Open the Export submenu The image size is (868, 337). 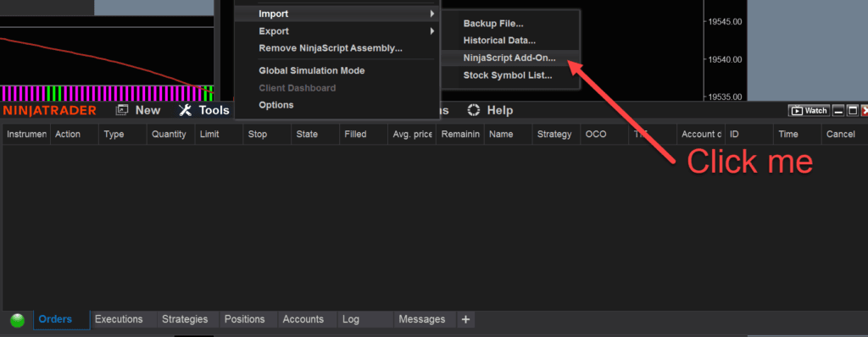point(337,31)
